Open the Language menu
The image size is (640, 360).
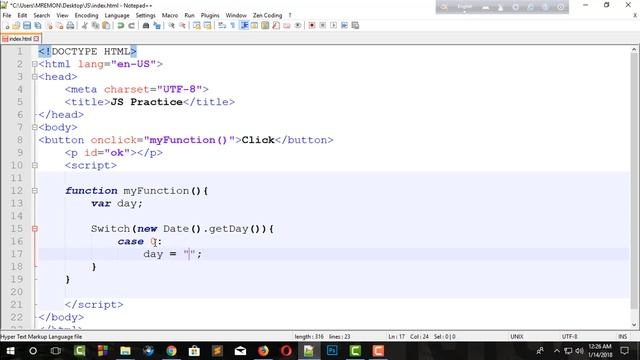pyautogui.click(x=117, y=15)
